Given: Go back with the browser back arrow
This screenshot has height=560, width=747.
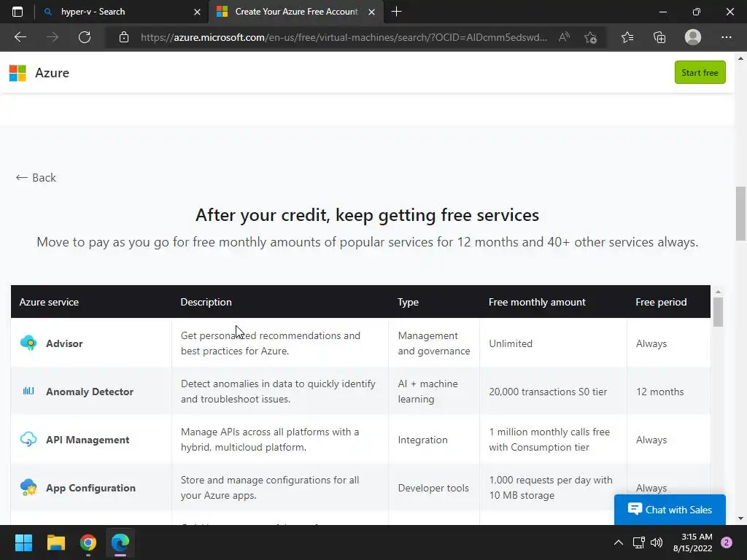Looking at the screenshot, I should click(x=20, y=37).
